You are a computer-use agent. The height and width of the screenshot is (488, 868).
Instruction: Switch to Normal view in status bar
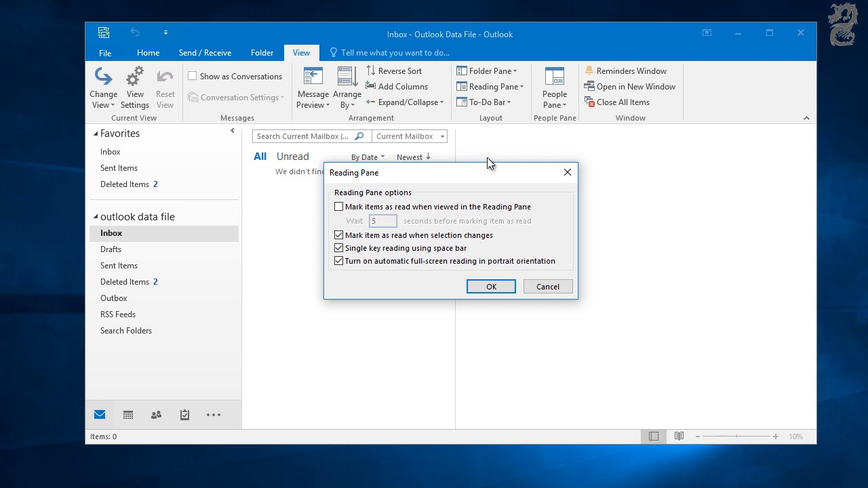point(654,436)
